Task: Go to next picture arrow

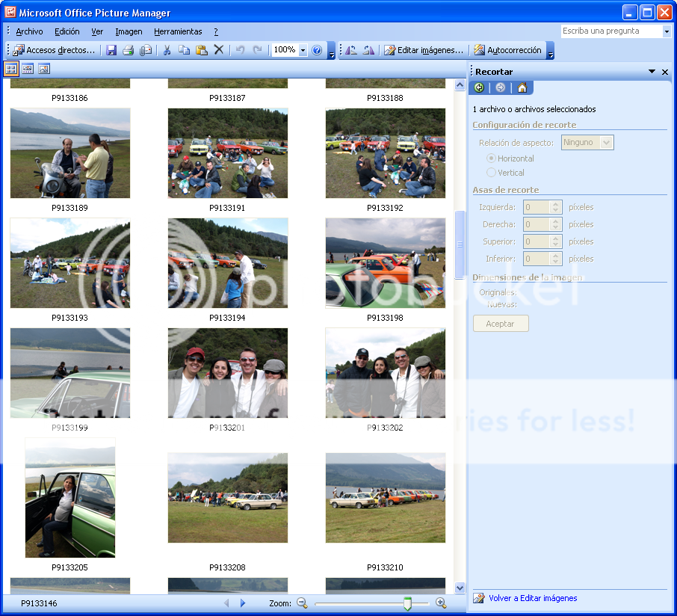Action: 243,603
